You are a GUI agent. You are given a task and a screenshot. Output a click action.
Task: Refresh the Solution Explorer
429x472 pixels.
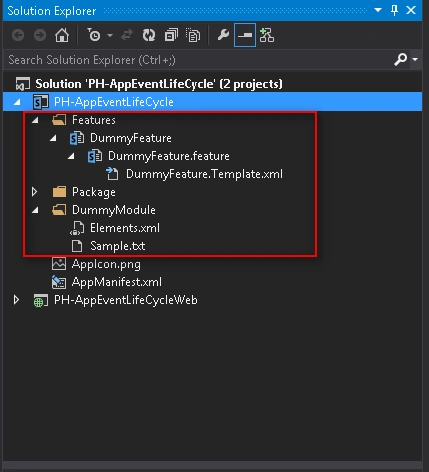click(149, 35)
